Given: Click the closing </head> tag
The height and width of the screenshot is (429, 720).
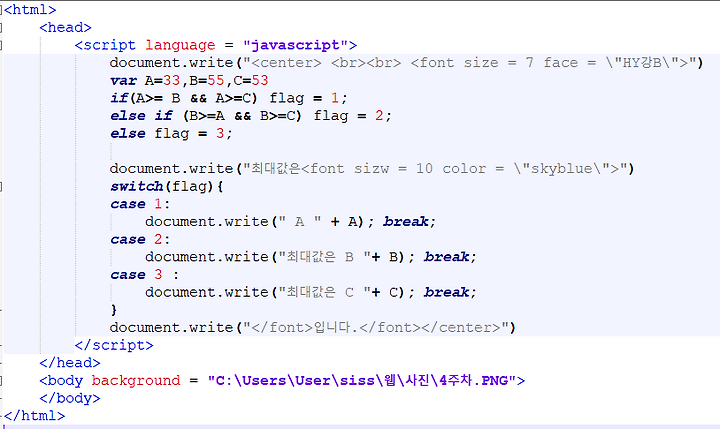Looking at the screenshot, I should 70,363.
